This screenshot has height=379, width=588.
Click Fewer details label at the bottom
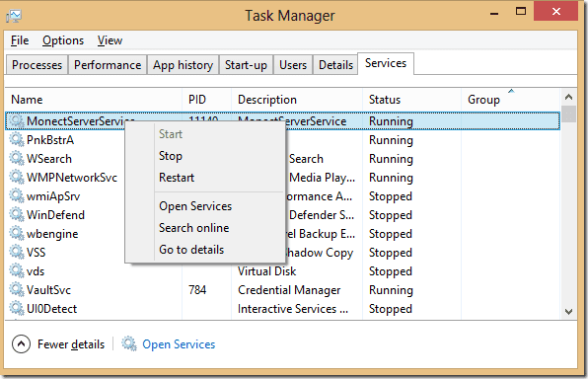[71, 344]
